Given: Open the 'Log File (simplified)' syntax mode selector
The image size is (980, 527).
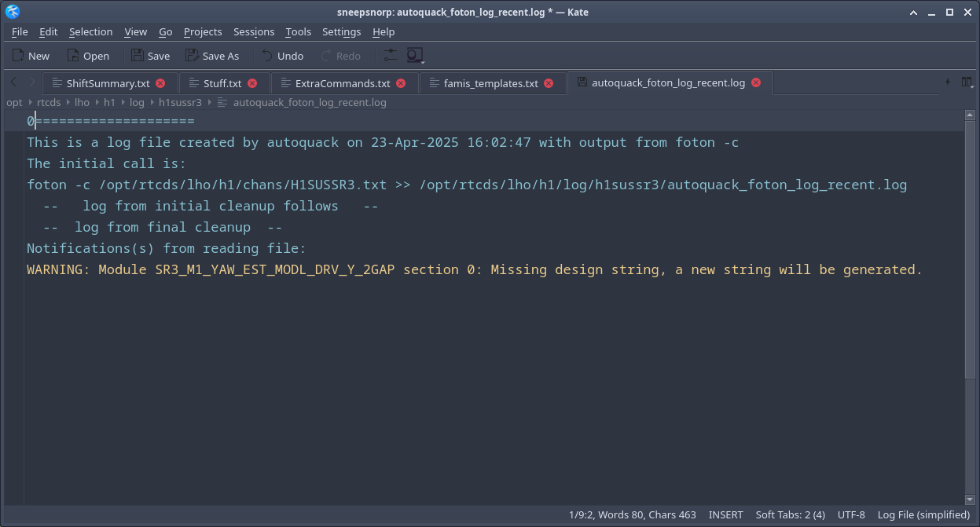Looking at the screenshot, I should [923, 514].
